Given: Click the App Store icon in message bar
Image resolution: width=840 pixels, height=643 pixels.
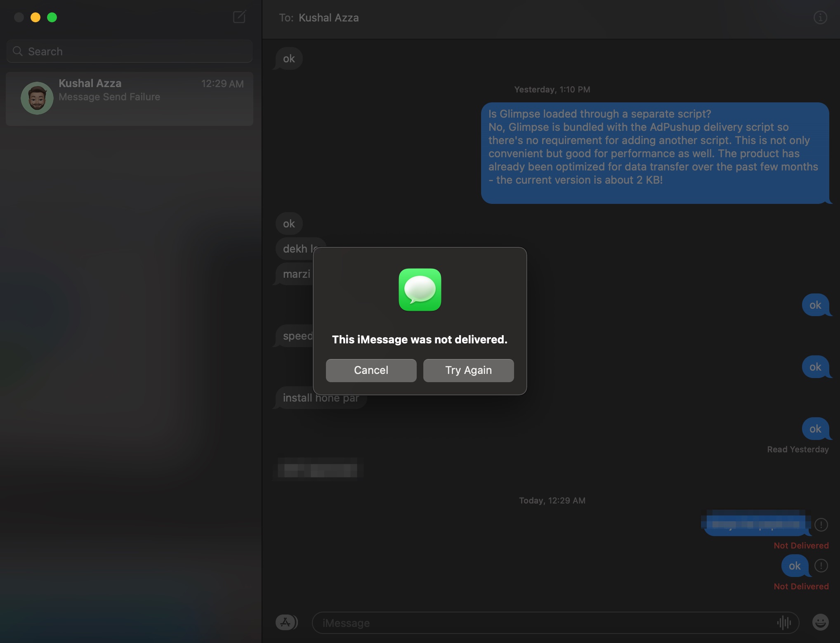Looking at the screenshot, I should [x=286, y=622].
